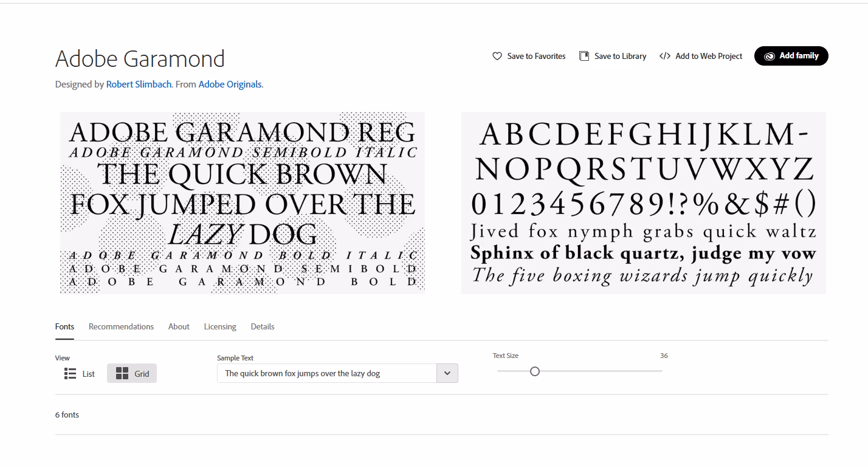Click the List view icon

70,373
